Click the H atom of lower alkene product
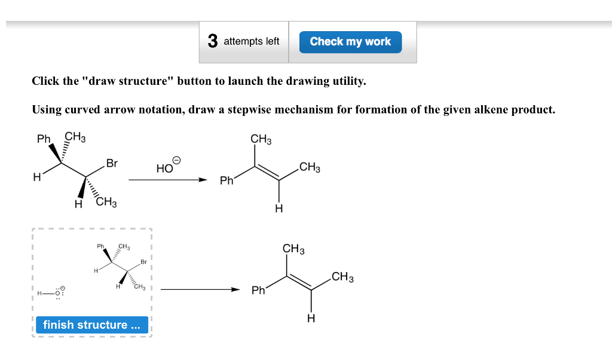This screenshot has width=612, height=364. pyautogui.click(x=311, y=319)
